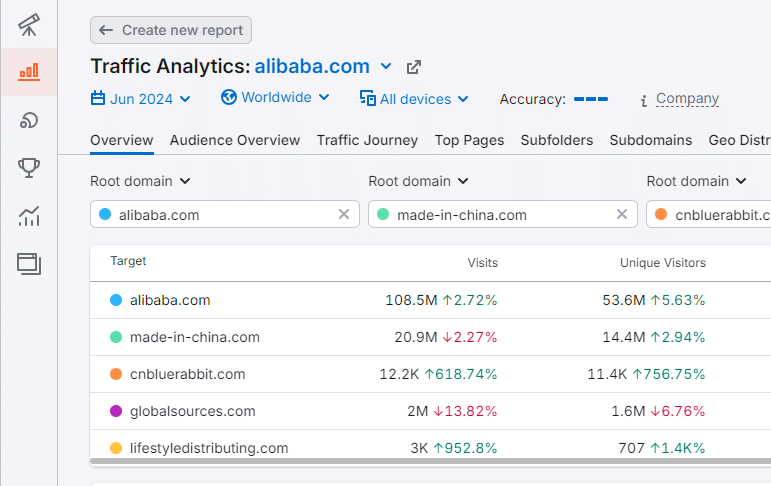Open alibaba.com via external link icon
This screenshot has width=771, height=486.
click(414, 67)
